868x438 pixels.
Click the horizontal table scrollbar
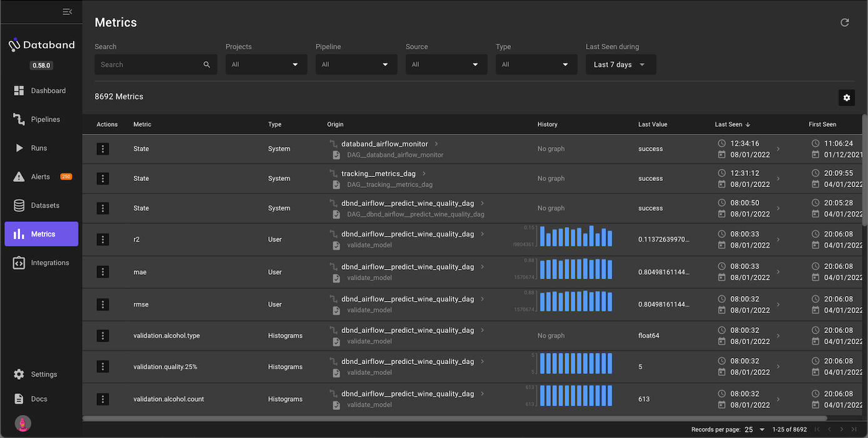coord(455,418)
